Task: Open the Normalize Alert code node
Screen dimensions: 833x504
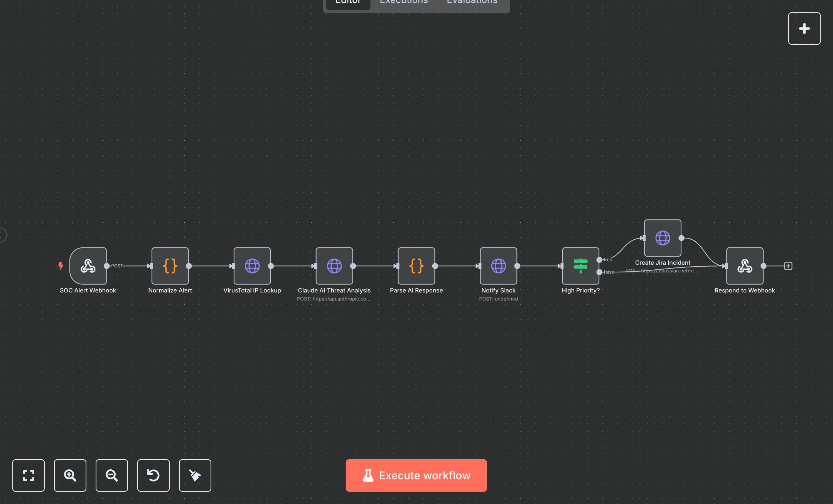Action: point(170,266)
